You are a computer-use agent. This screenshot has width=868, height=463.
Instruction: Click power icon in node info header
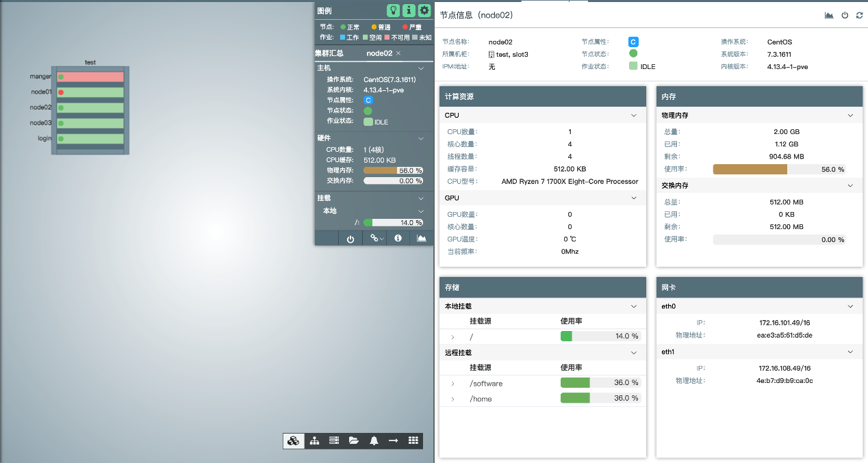coord(845,15)
